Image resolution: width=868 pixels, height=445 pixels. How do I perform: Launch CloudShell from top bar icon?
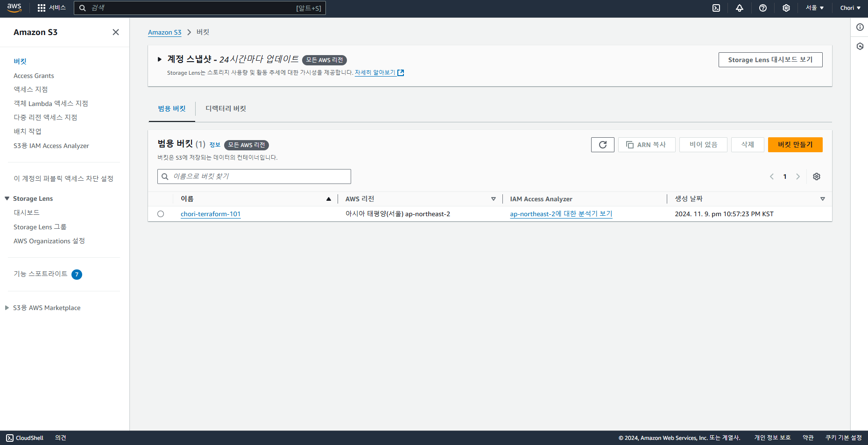(716, 8)
